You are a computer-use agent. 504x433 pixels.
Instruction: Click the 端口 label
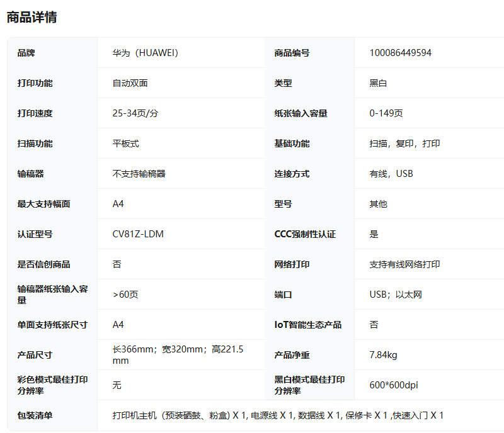(x=283, y=295)
